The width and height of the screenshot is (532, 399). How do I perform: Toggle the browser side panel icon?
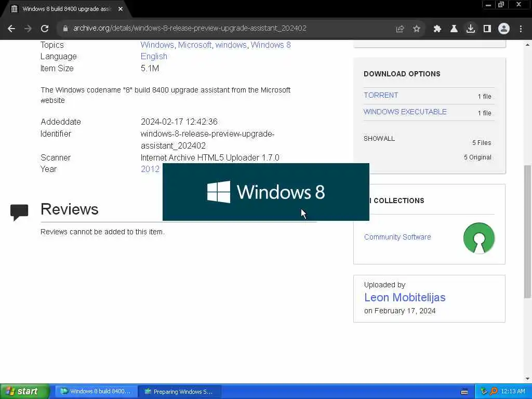487,29
